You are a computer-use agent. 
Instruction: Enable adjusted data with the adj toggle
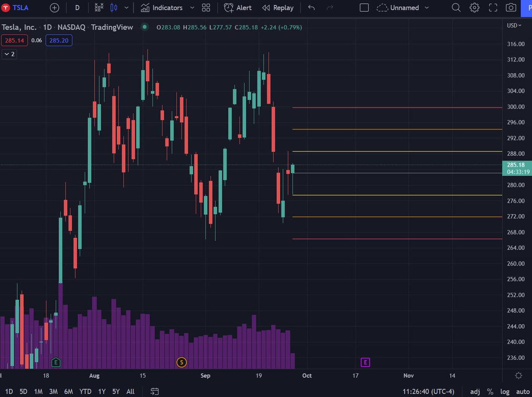point(475,391)
